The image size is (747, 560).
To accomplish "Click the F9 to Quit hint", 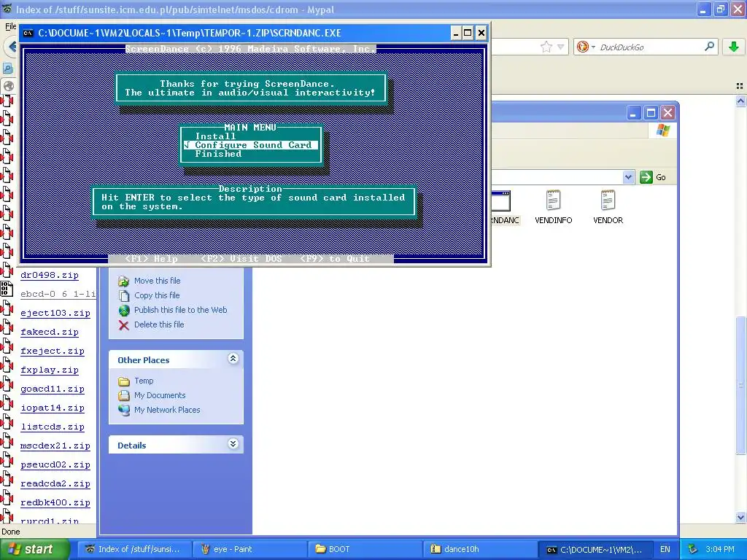I will tap(334, 259).
